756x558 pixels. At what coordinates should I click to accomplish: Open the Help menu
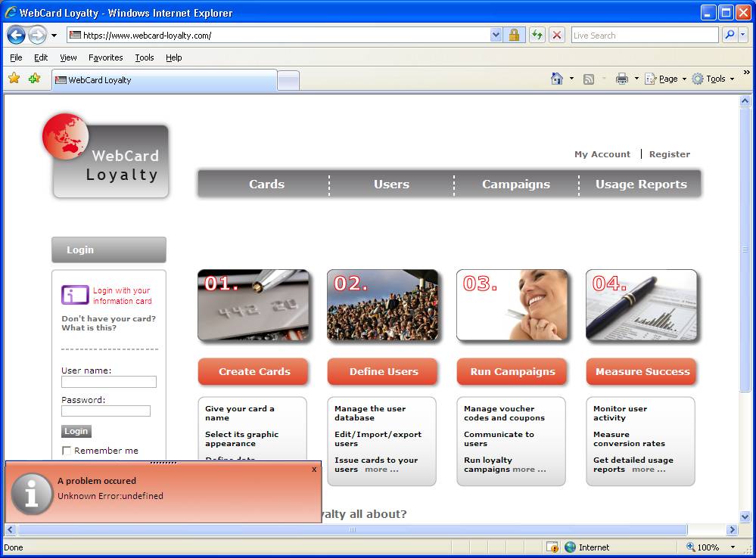click(174, 57)
